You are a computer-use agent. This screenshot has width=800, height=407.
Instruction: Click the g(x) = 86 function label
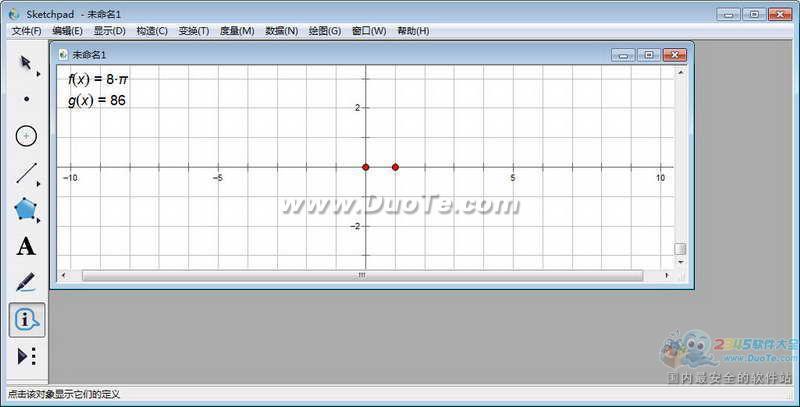click(x=97, y=100)
